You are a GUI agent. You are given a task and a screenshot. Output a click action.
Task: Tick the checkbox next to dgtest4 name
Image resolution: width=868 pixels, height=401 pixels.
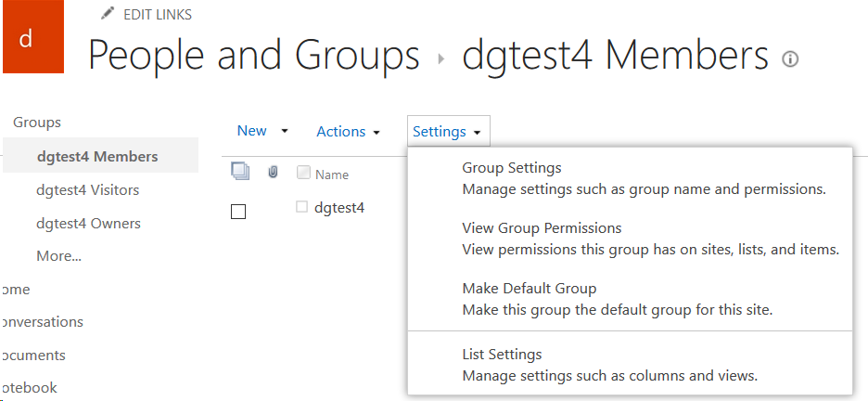(x=301, y=207)
